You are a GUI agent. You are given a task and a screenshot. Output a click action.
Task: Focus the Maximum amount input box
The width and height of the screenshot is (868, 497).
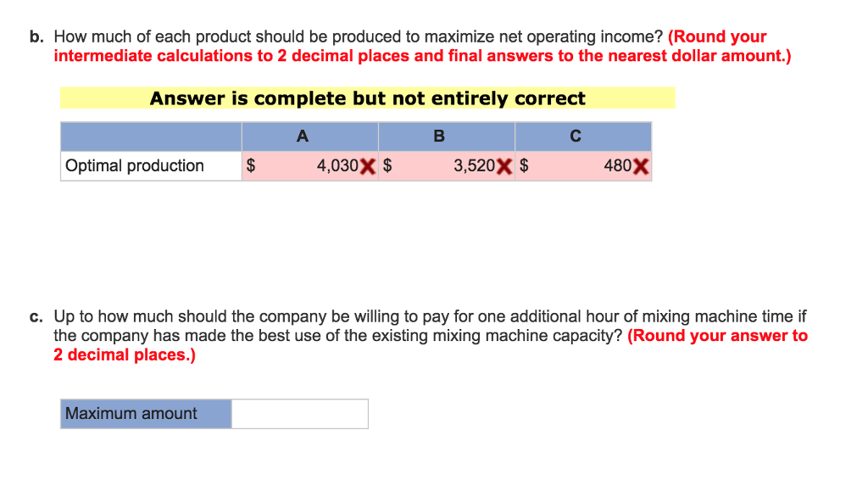pos(299,414)
